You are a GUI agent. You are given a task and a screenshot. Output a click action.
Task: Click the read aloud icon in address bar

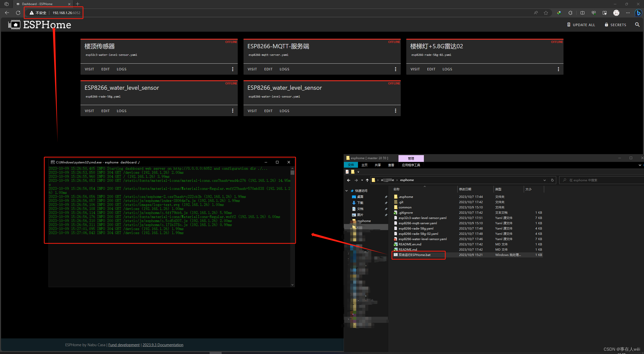[536, 13]
